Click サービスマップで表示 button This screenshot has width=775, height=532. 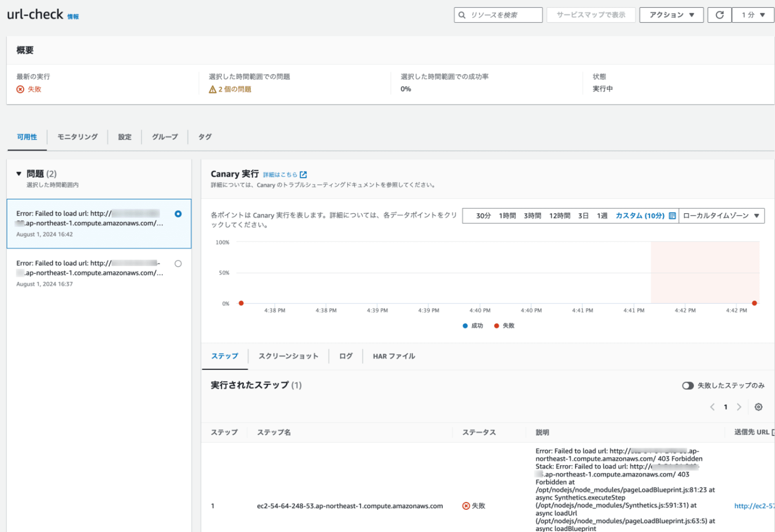(591, 15)
